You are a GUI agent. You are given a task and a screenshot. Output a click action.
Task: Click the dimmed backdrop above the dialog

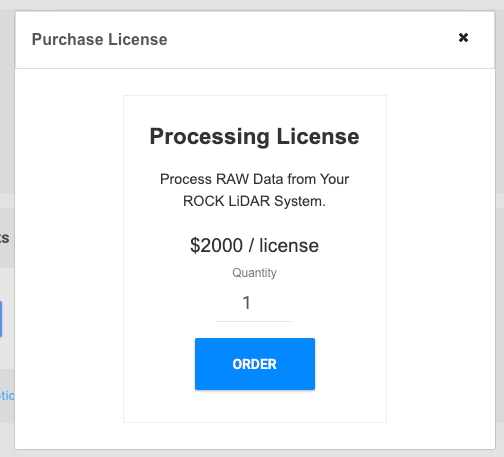[x=252, y=5]
